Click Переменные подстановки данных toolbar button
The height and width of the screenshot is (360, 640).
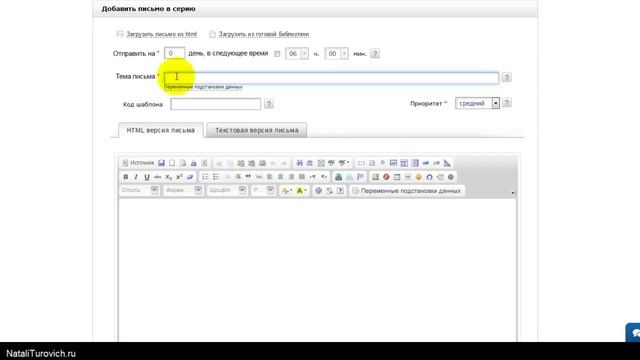tap(407, 191)
